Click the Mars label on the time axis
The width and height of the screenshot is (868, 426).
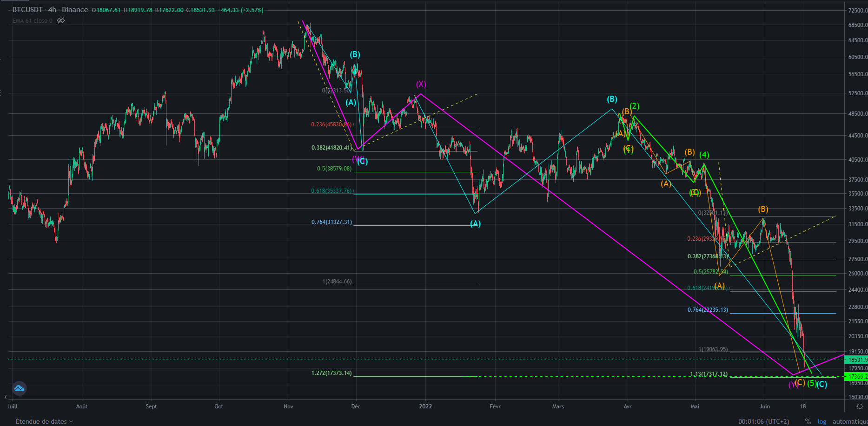tap(558, 406)
